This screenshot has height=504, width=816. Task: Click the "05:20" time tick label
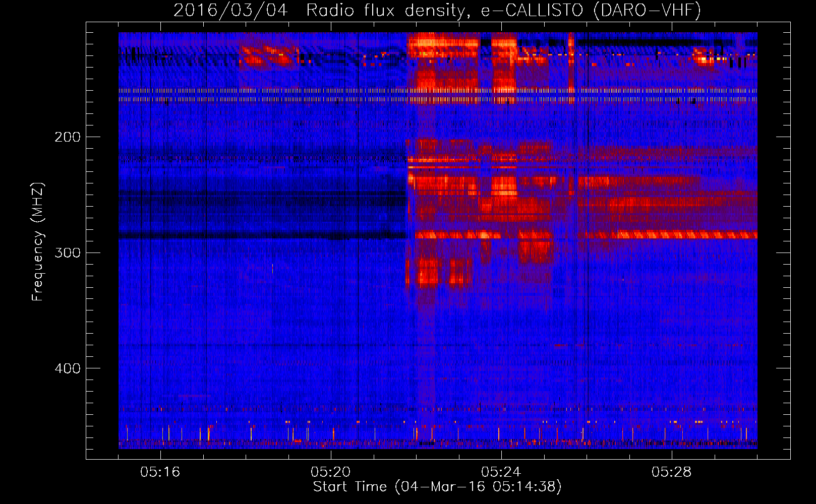(x=331, y=472)
